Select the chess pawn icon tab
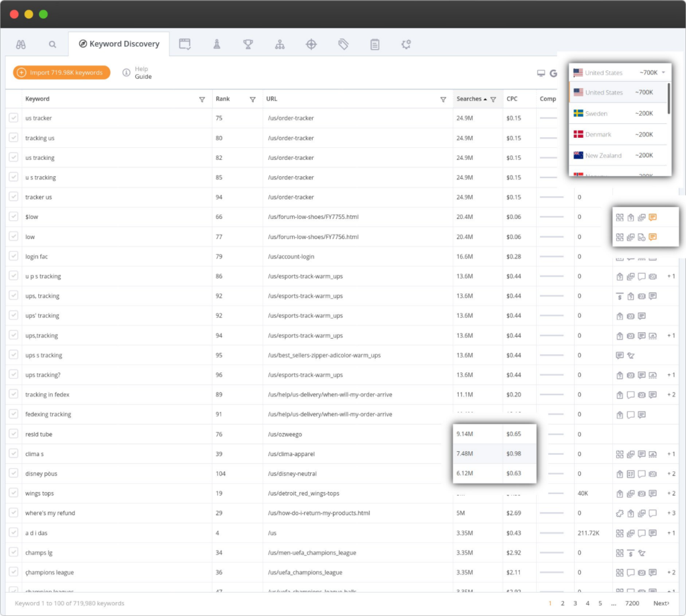Image resolution: width=686 pixels, height=616 pixels. (x=216, y=45)
